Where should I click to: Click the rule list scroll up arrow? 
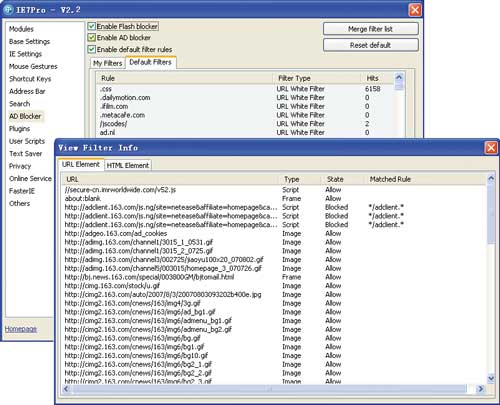(399, 78)
